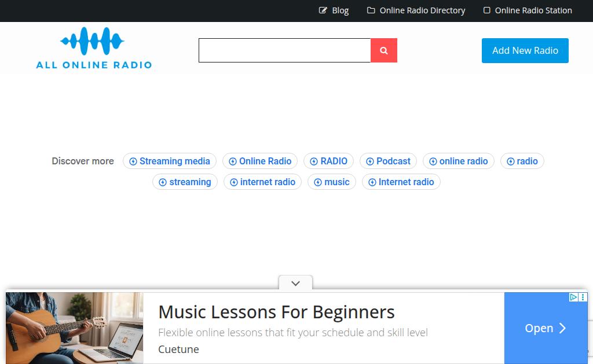Click the Discover more label
Screen dimensions: 593x364
83,161
